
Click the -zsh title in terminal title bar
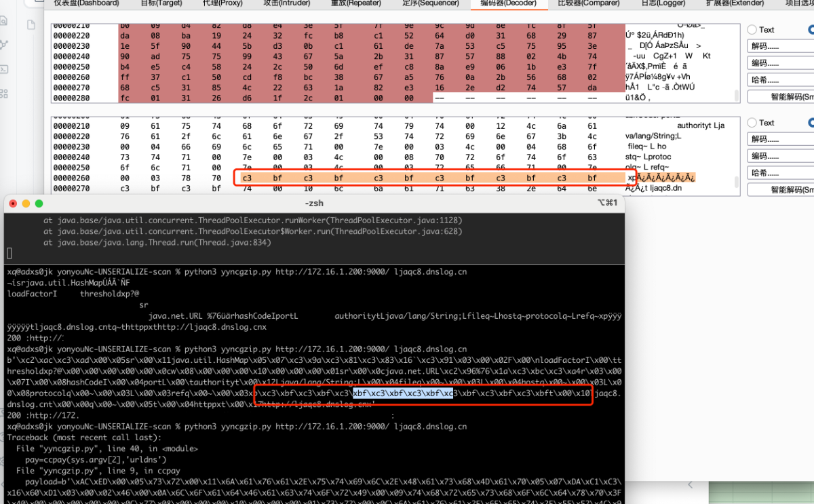pos(315,203)
